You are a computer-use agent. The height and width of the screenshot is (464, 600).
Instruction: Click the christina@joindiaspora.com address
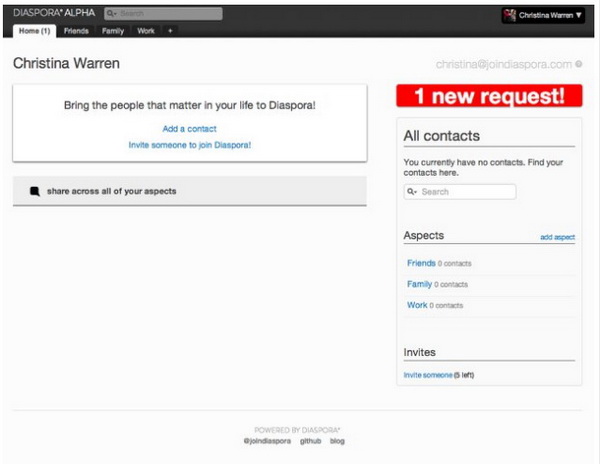point(504,64)
